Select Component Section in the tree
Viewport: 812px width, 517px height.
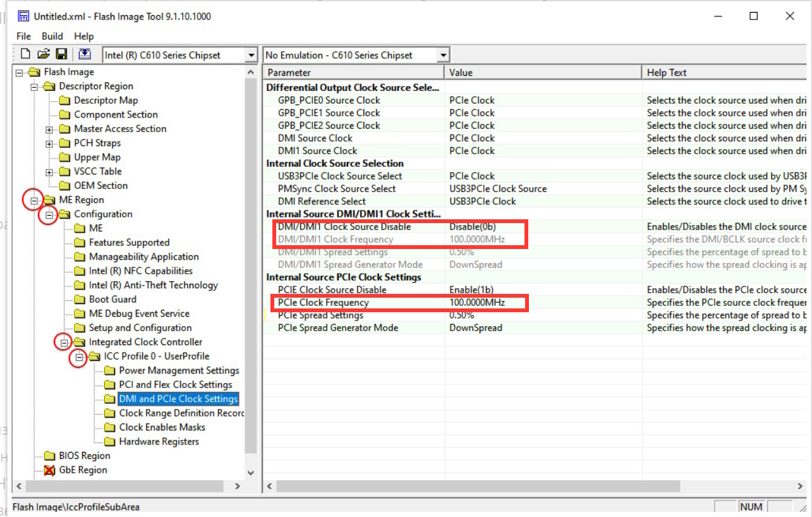point(116,114)
